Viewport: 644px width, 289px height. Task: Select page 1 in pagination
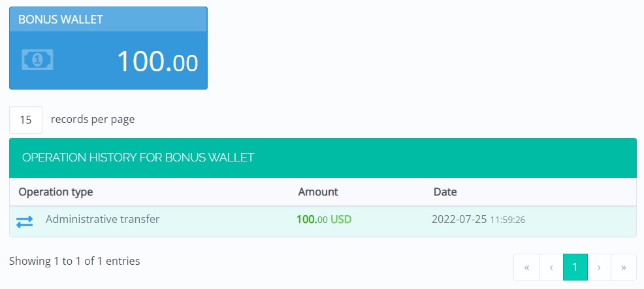pos(575,267)
